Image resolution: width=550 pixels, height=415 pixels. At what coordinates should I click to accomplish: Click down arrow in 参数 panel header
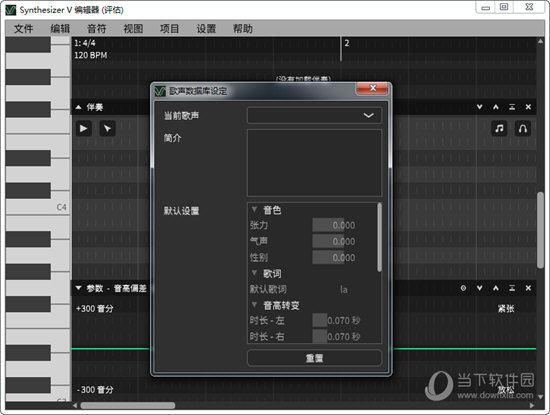(x=479, y=288)
